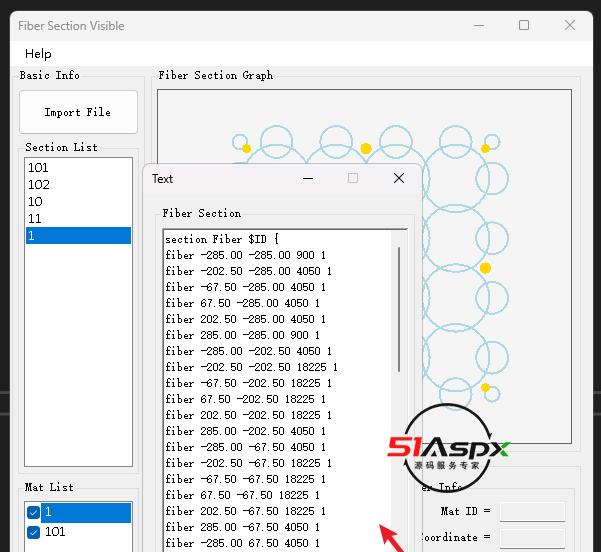Click top-left yellow fiber dot in graph

click(246, 148)
